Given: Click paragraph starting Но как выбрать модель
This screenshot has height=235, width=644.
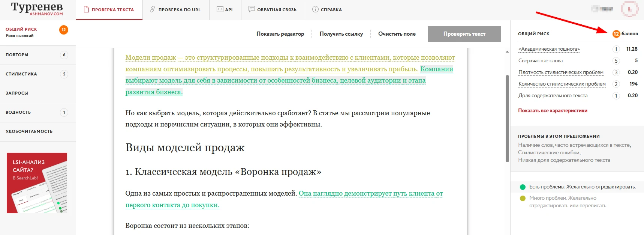Looking at the screenshot, I should (x=278, y=119).
